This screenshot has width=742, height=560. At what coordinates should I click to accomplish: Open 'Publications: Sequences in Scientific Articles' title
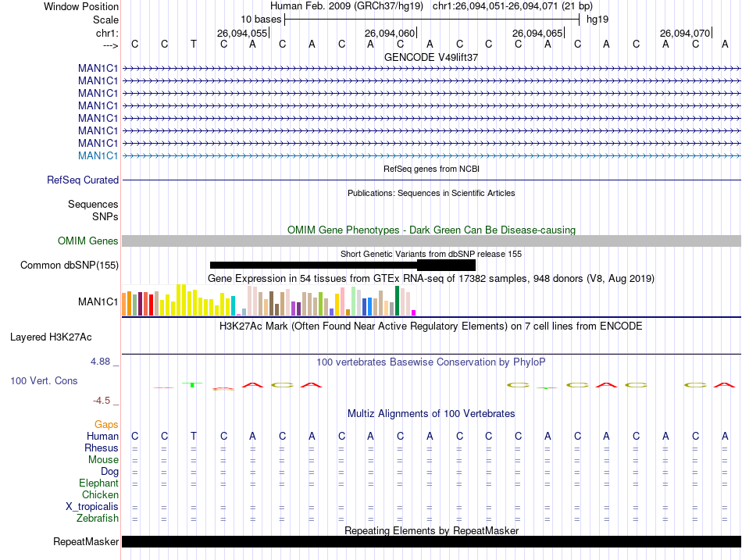click(431, 193)
